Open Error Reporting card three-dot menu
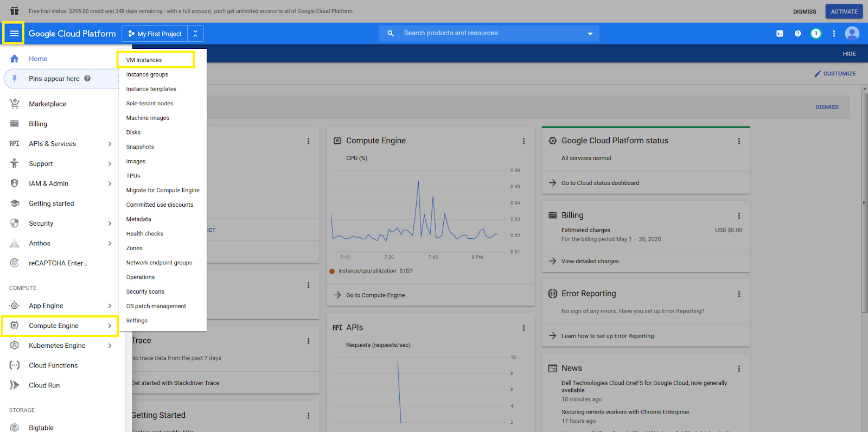The height and width of the screenshot is (432, 868). (739, 294)
